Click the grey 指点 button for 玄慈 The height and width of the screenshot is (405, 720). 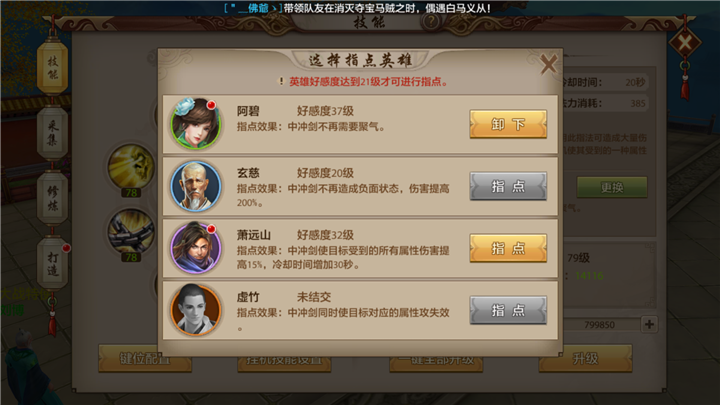tap(508, 186)
